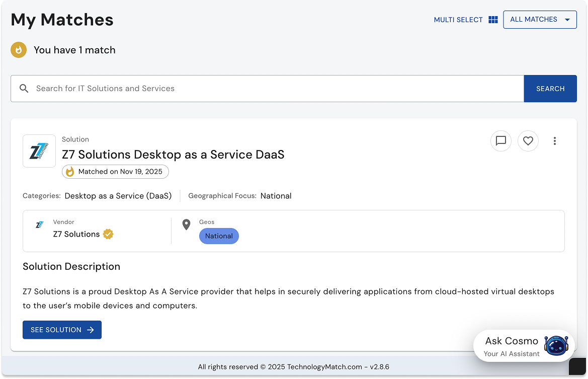
Task: Favorite the solution with the heart icon
Action: pyautogui.click(x=528, y=141)
